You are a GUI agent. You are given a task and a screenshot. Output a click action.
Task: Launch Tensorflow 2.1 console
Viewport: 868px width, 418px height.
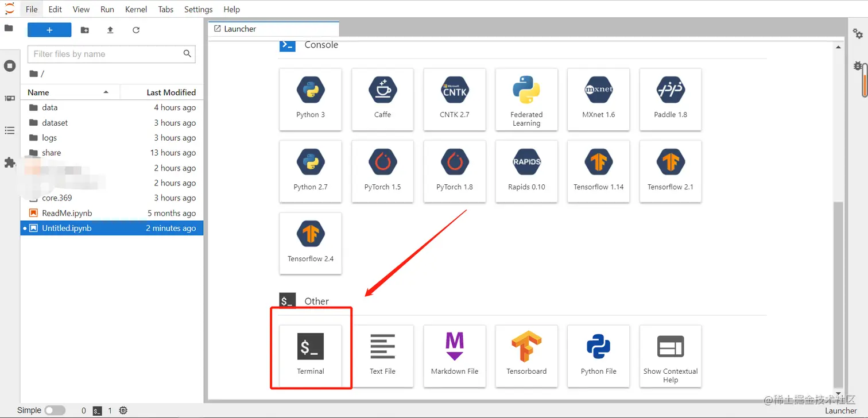click(x=671, y=171)
